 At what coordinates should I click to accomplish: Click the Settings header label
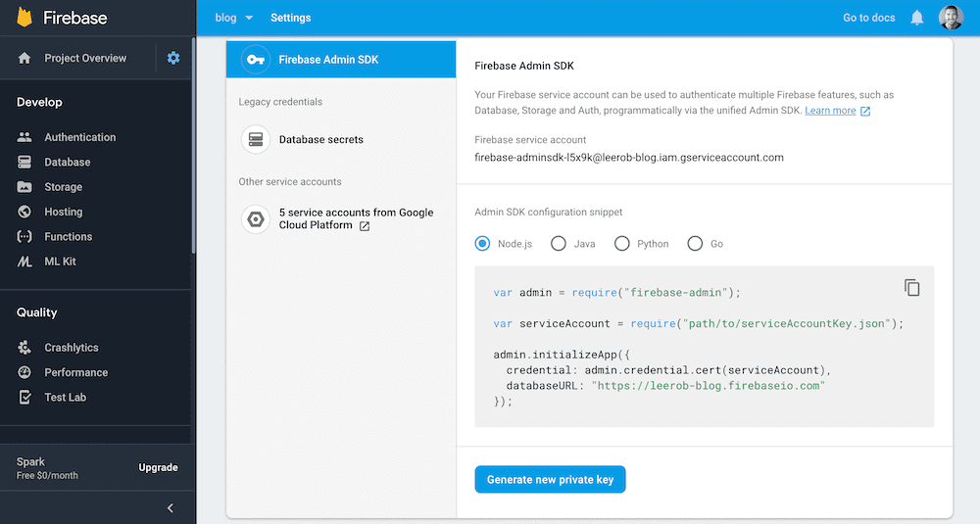point(291,18)
